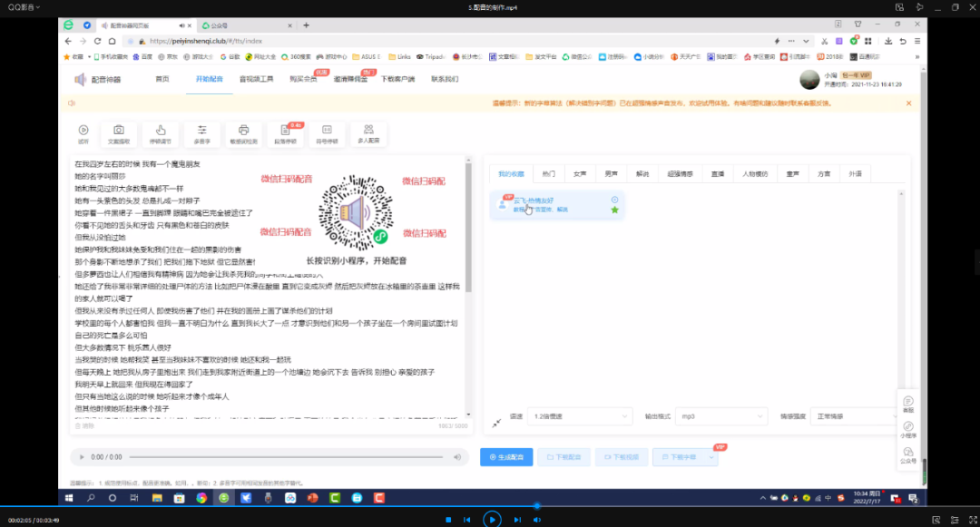Click the 配音神器 speaker logo
The image size is (980, 527).
[x=81, y=79]
